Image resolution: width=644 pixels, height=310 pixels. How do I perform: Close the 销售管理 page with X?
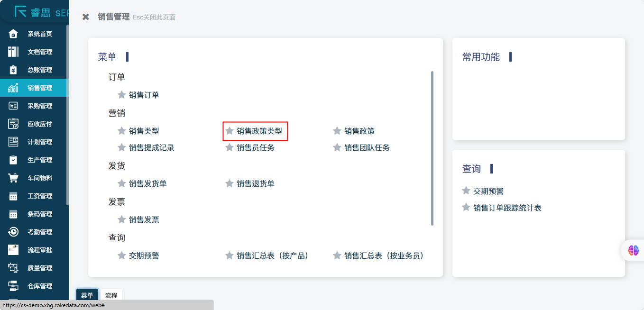click(86, 17)
